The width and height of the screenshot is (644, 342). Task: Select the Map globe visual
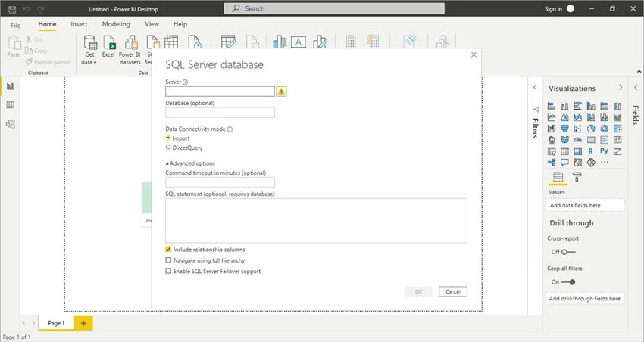pyautogui.click(x=552, y=140)
